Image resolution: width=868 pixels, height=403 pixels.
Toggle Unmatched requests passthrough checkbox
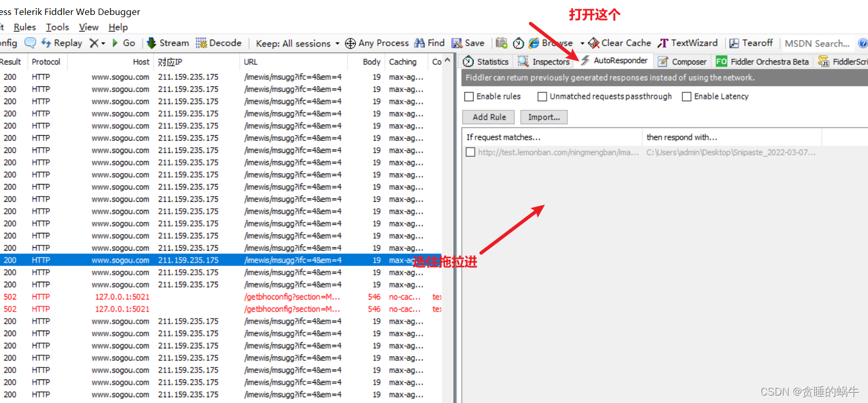coord(542,97)
